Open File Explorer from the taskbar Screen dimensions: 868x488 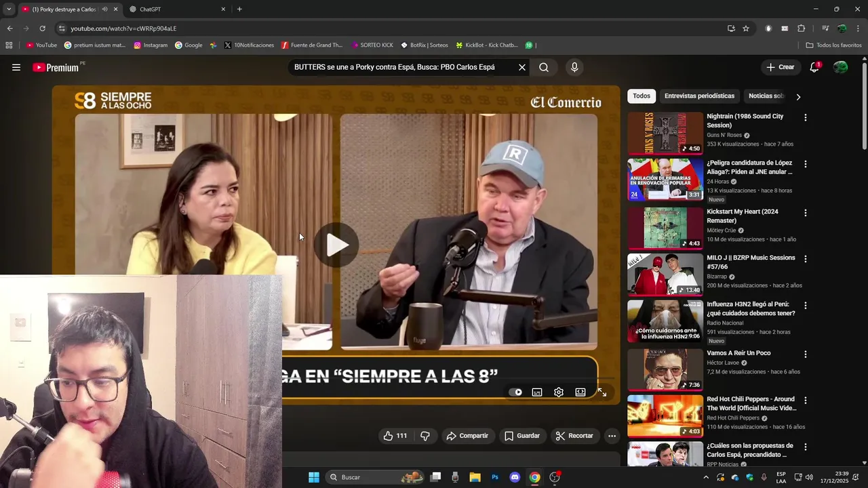point(475,477)
